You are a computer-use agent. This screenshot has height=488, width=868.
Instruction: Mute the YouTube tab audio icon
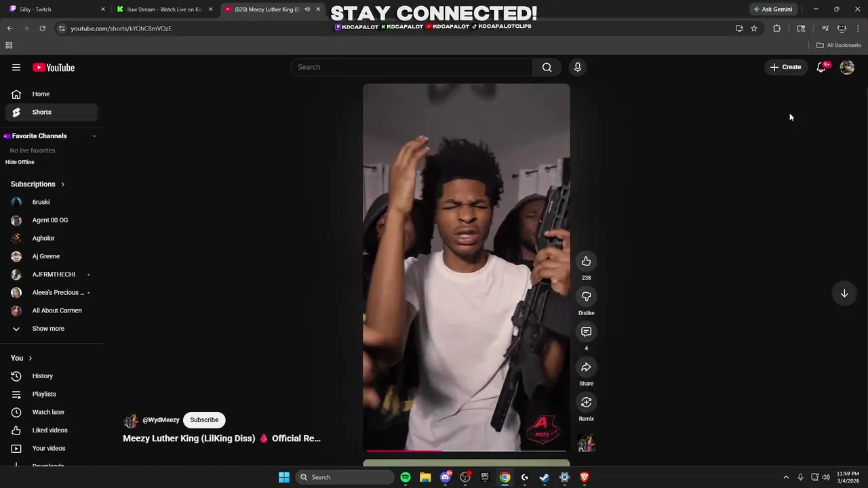coord(307,9)
